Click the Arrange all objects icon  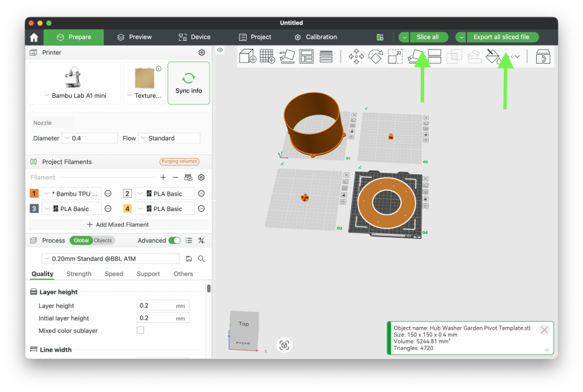click(x=306, y=56)
